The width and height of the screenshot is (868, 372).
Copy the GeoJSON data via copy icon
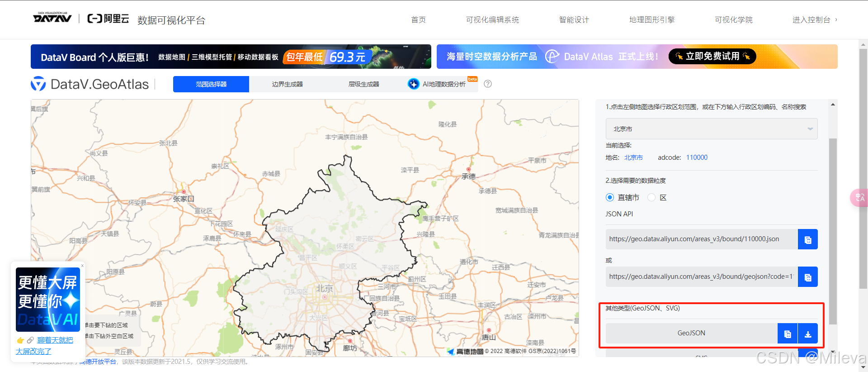(788, 334)
